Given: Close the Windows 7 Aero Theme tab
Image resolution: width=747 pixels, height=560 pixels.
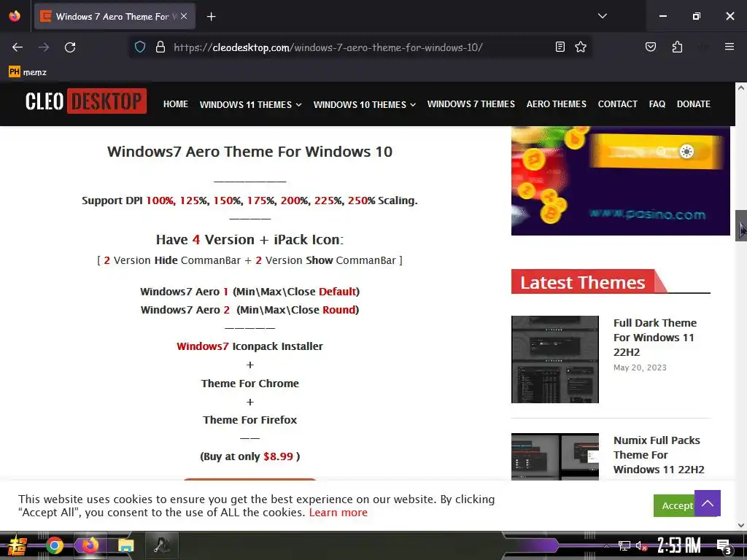Looking at the screenshot, I should tap(184, 16).
